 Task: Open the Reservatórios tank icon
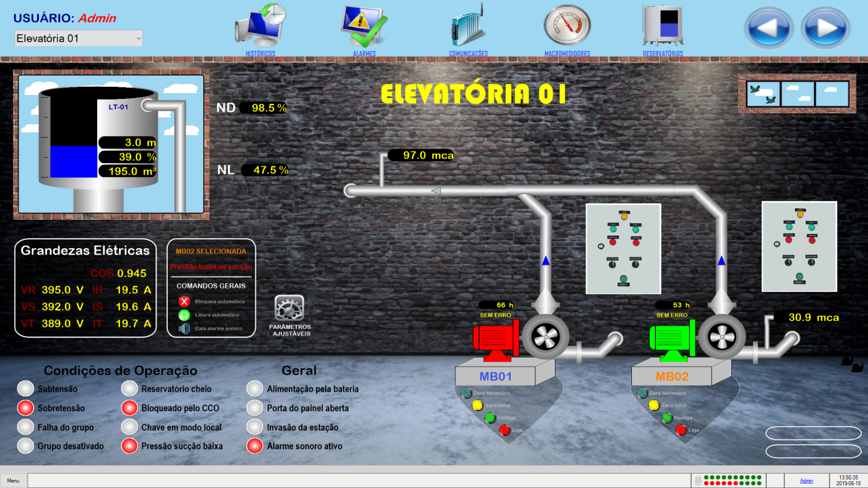tap(663, 27)
